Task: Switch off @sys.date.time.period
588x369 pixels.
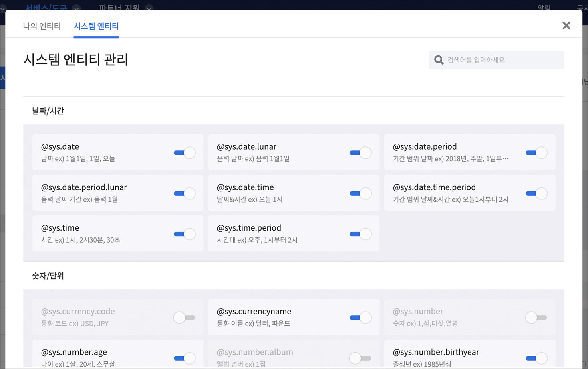Action: pyautogui.click(x=536, y=193)
